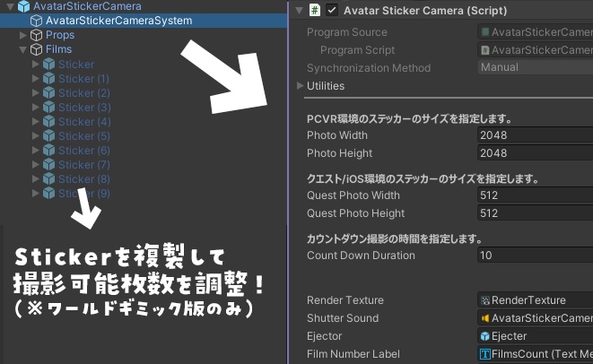Expand the Sticker (1) node arrow
Screen dimensions: 593x364
36,78
